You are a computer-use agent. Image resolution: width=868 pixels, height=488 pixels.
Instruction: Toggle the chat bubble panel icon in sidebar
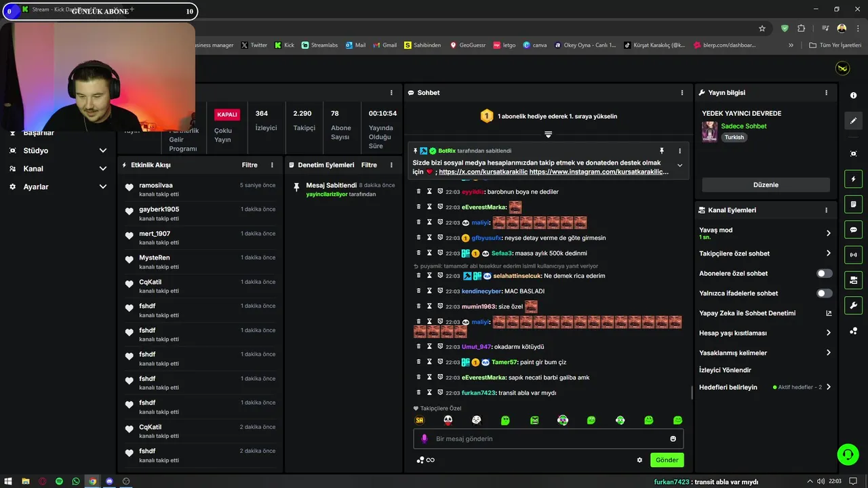pos(853,230)
